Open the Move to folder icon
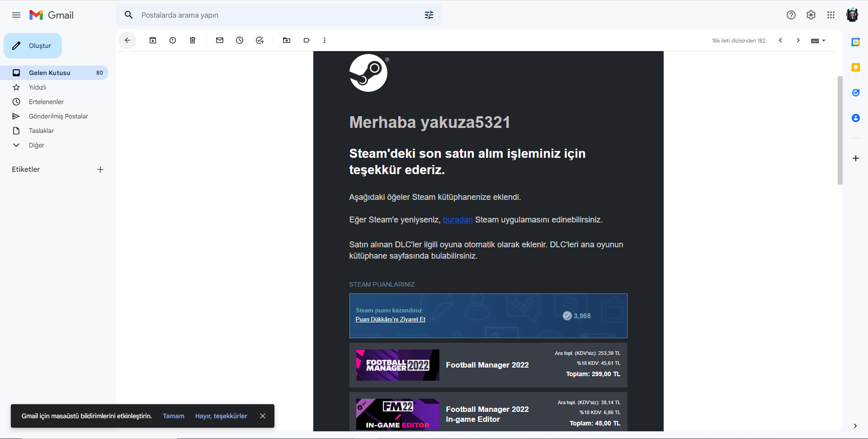Image resolution: width=868 pixels, height=439 pixels. tap(287, 40)
